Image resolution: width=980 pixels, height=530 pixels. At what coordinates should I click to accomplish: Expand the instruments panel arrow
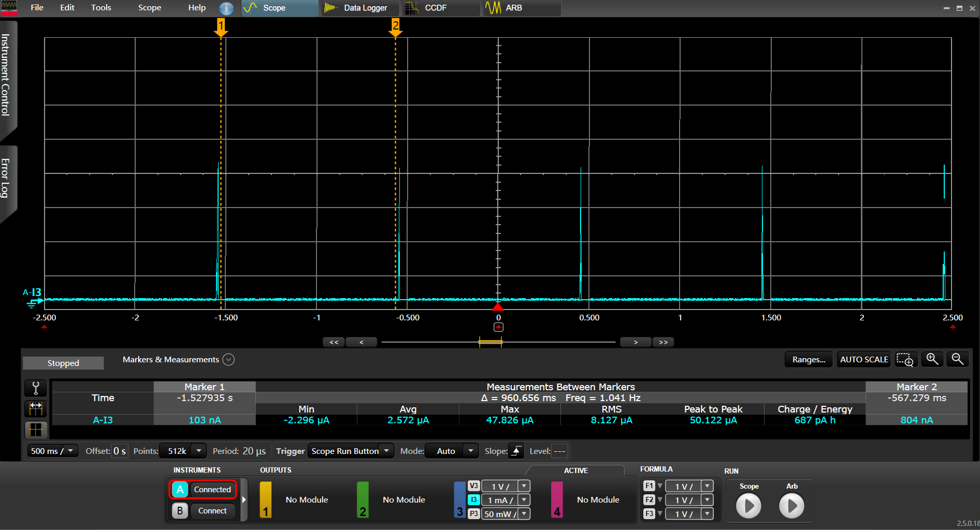(244, 499)
